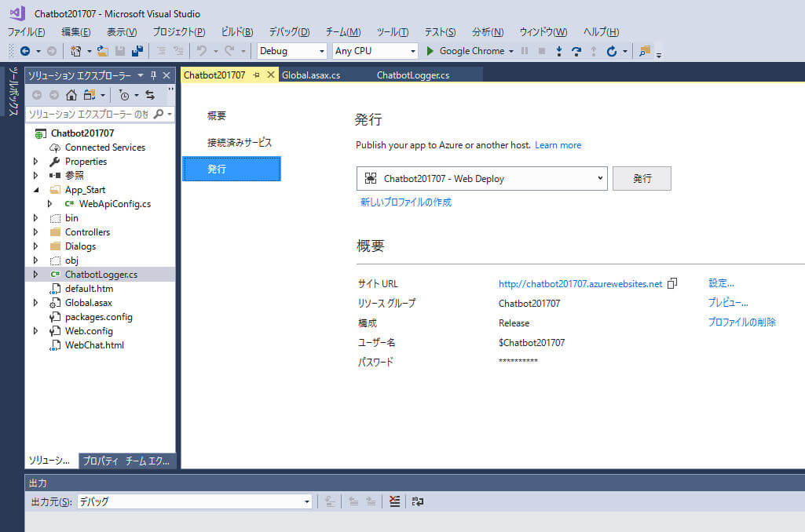
Task: Open the ビルド(B) menu
Action: point(237,32)
